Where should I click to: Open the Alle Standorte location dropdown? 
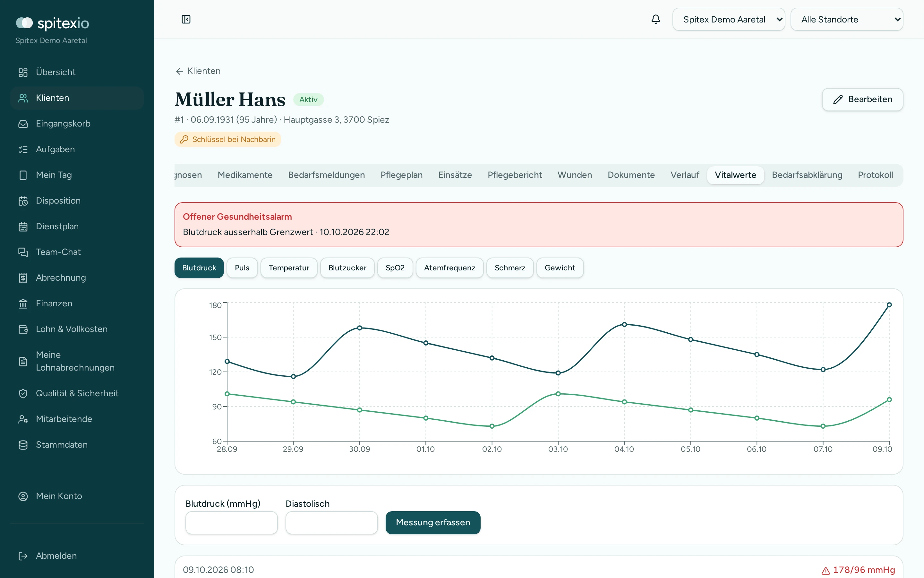[846, 19]
